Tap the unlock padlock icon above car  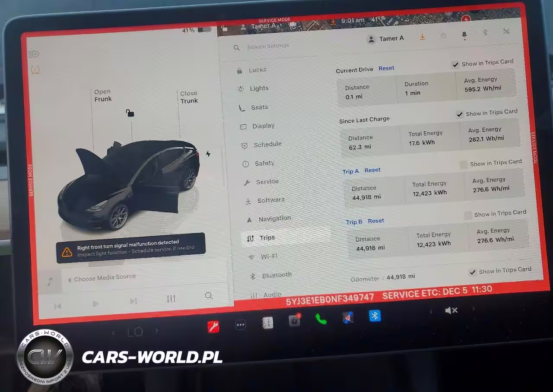coord(130,113)
